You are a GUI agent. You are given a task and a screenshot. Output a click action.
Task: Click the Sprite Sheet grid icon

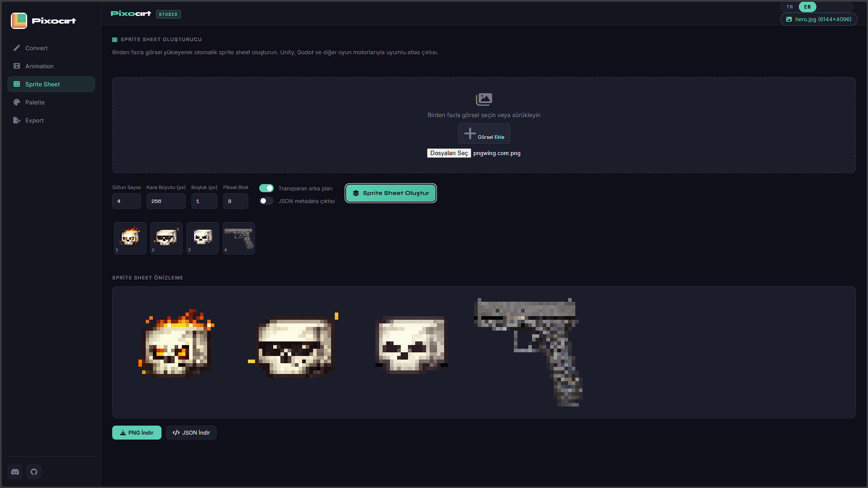(x=17, y=84)
